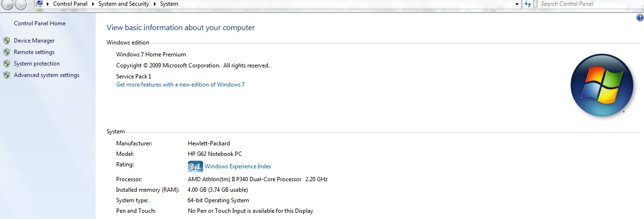This screenshot has width=644, height=219.
Task: Open Help via the blue question mark
Action: [640, 18]
